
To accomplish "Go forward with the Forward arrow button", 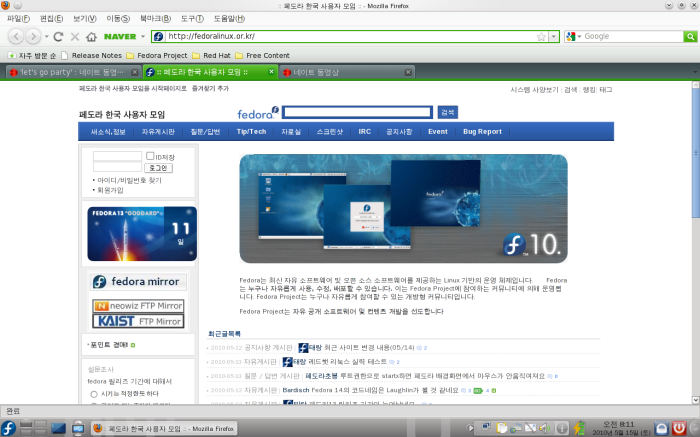I will click(33, 36).
